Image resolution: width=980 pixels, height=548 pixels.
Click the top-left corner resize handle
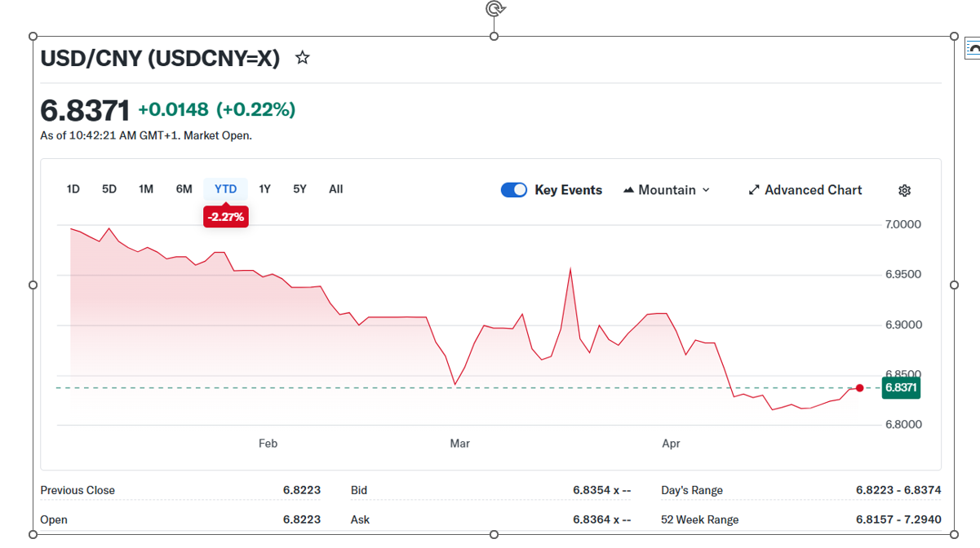point(33,37)
